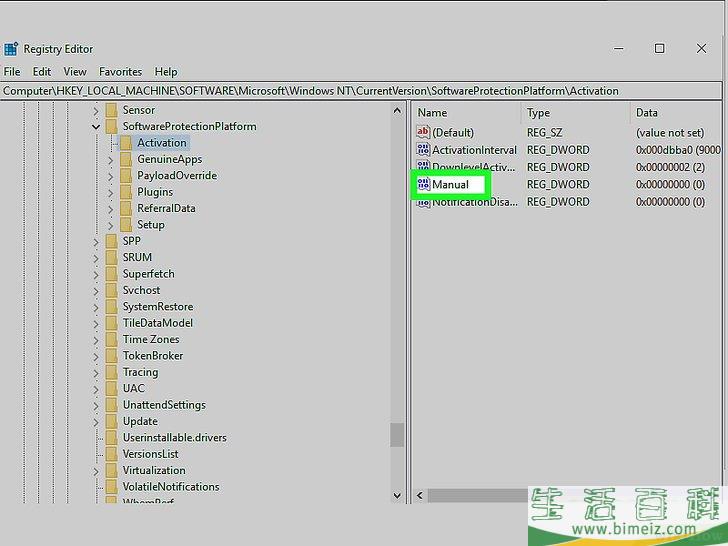
Task: Open the View menu
Action: pos(75,72)
